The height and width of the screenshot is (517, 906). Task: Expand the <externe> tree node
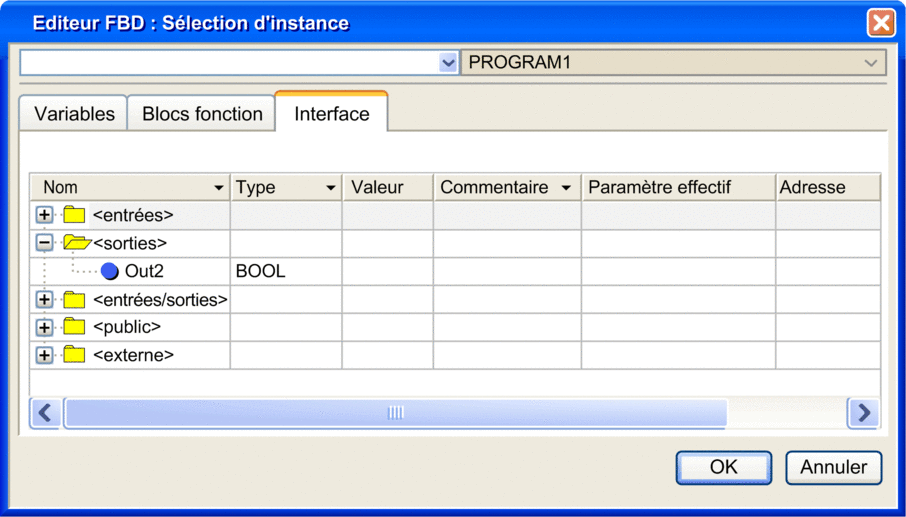(x=44, y=355)
